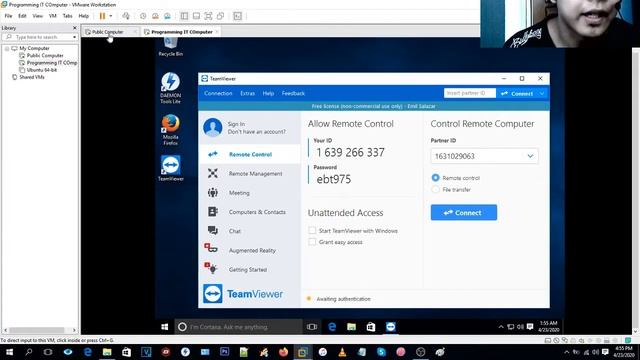Click Don't have an account link
This screenshot has width=640, height=360.
(257, 132)
